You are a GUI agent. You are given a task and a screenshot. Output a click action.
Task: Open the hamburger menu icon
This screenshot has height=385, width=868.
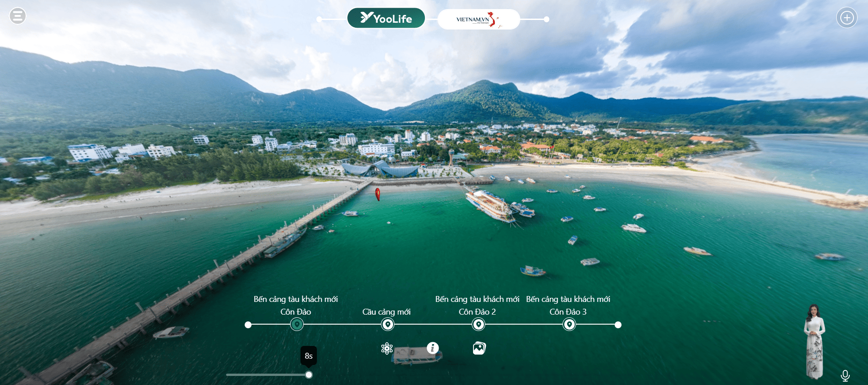coord(18,16)
